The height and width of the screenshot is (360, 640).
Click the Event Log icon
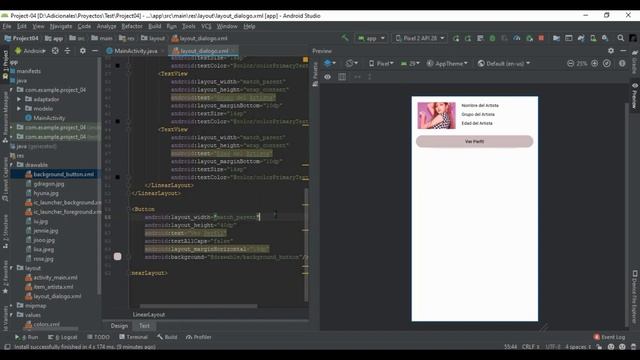[597, 337]
